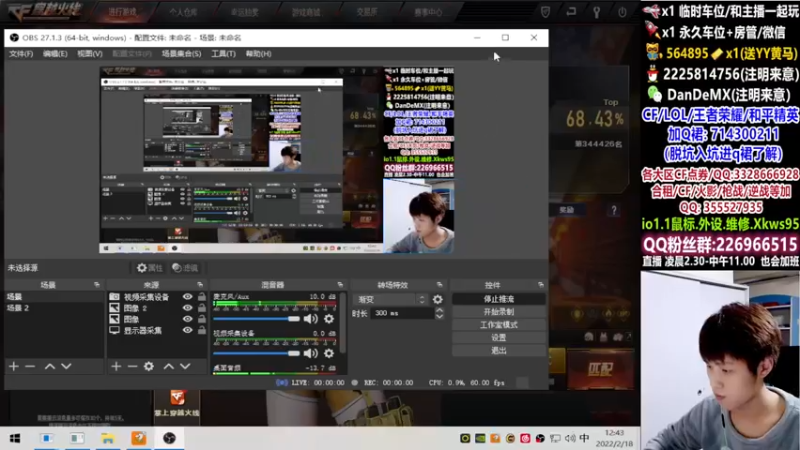This screenshot has width=800, height=450.
Task: Open Windows Start menu
Action: (x=15, y=438)
